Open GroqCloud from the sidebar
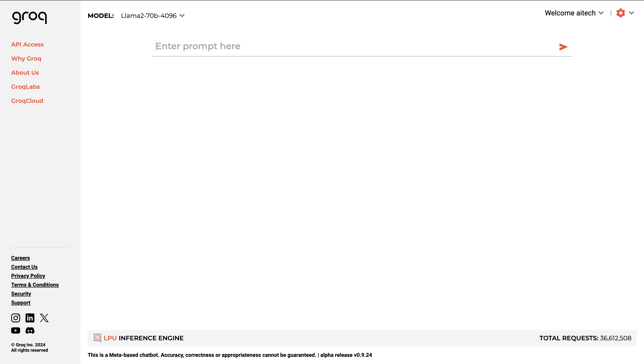Screen dimensions: 644x364 pos(27,101)
